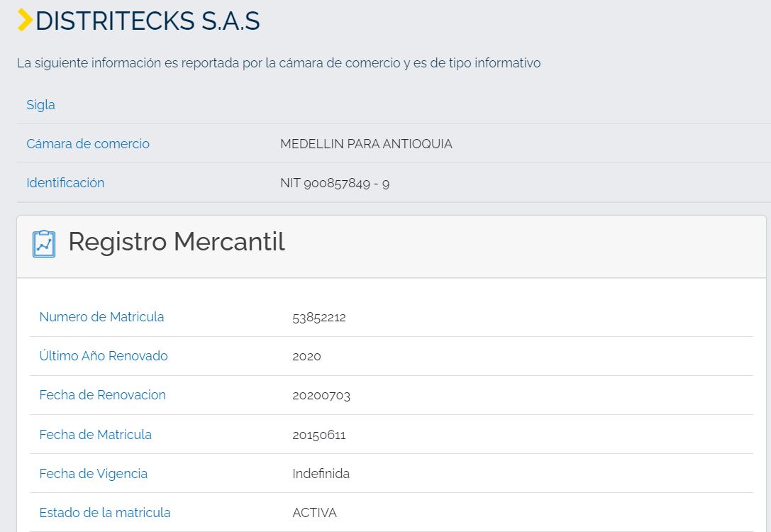Image resolution: width=771 pixels, height=532 pixels.
Task: Click the Fecha de Renovacion label
Action: pyautogui.click(x=102, y=395)
